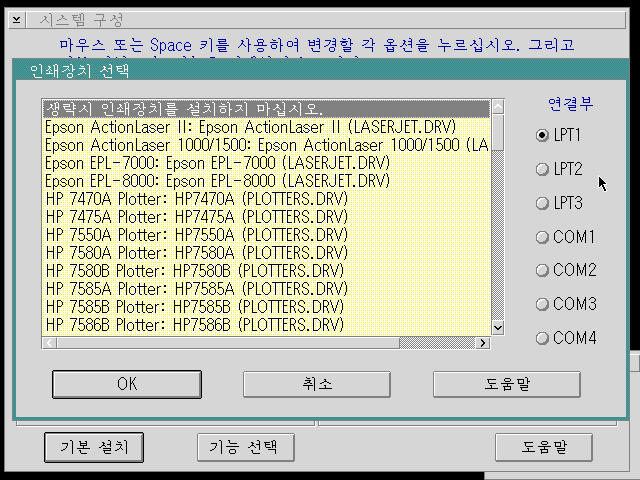Click the horizontal scrollbar thumb of printer list
This screenshot has width=640, height=480.
click(x=228, y=343)
